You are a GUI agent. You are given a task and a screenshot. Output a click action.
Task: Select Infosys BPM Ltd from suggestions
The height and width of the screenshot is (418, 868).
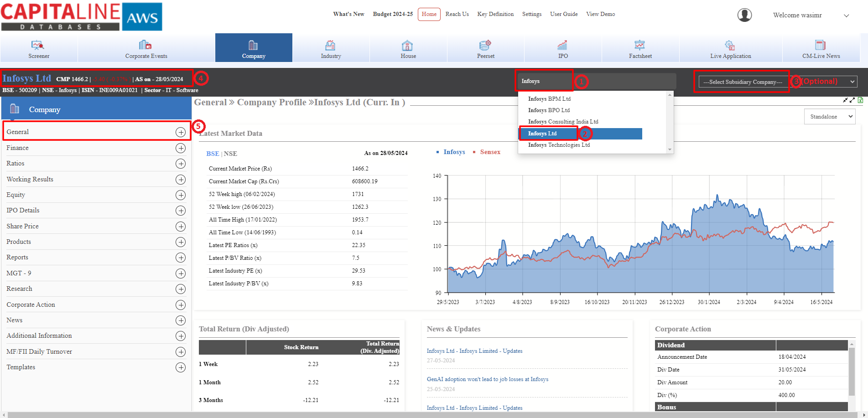click(549, 99)
